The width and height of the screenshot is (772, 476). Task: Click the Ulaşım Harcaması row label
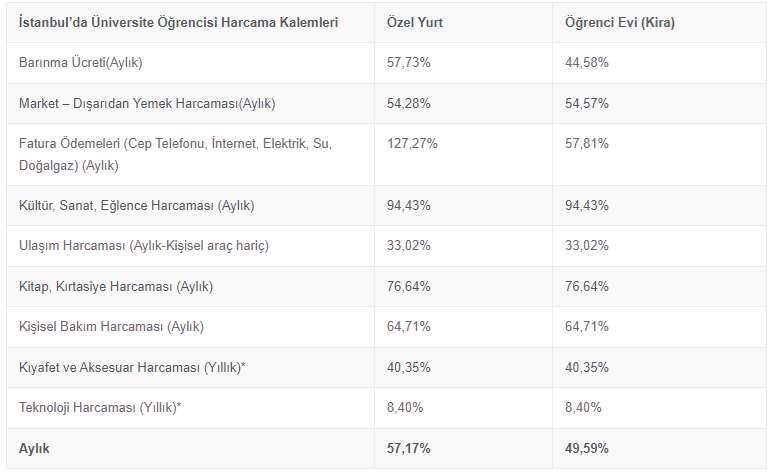point(144,246)
